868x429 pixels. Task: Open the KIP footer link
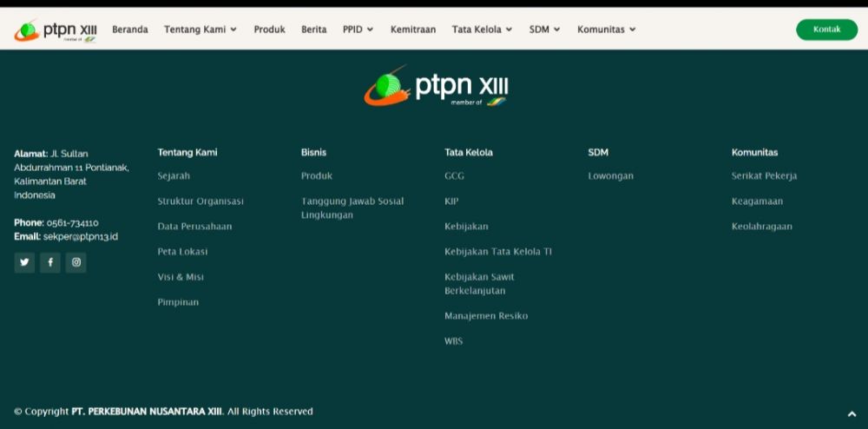(x=451, y=201)
